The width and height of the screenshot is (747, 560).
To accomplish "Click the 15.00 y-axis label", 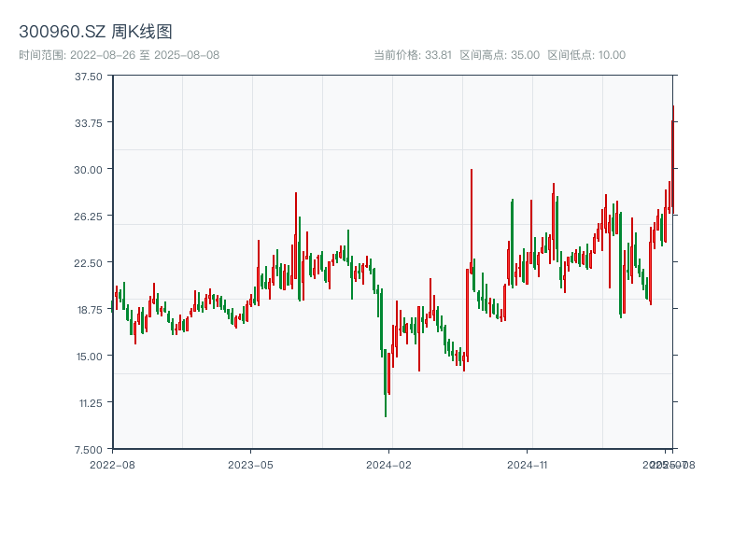I will click(89, 357).
